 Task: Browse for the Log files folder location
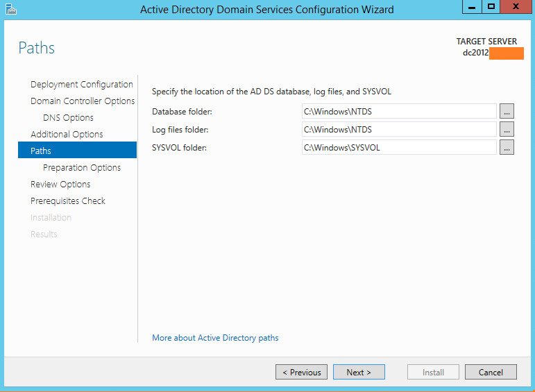[x=507, y=129]
